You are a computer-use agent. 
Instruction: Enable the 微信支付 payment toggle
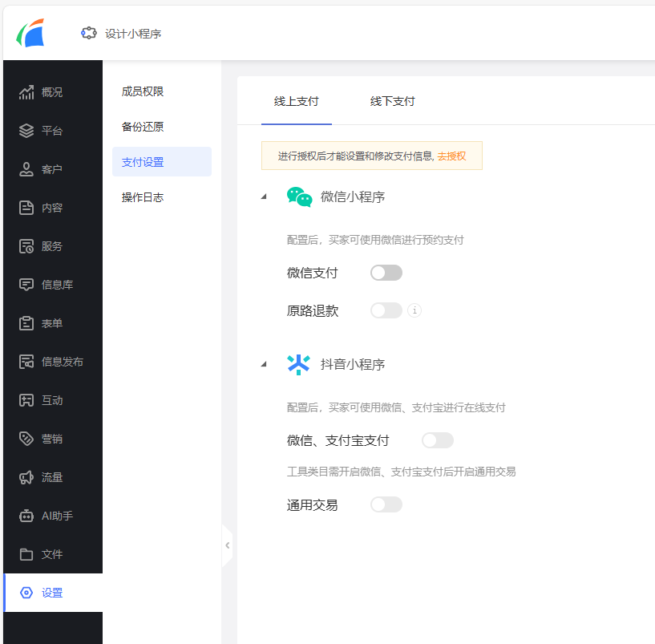[386, 273]
